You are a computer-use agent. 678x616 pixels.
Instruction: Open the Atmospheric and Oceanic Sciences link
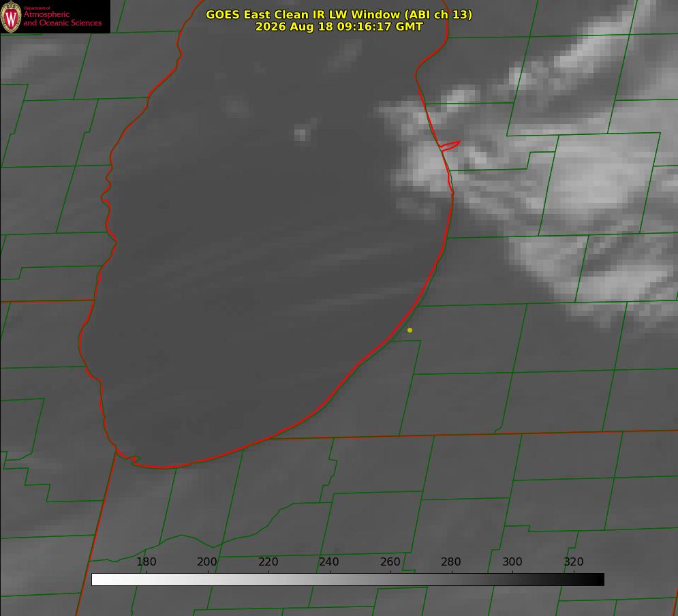[63, 18]
